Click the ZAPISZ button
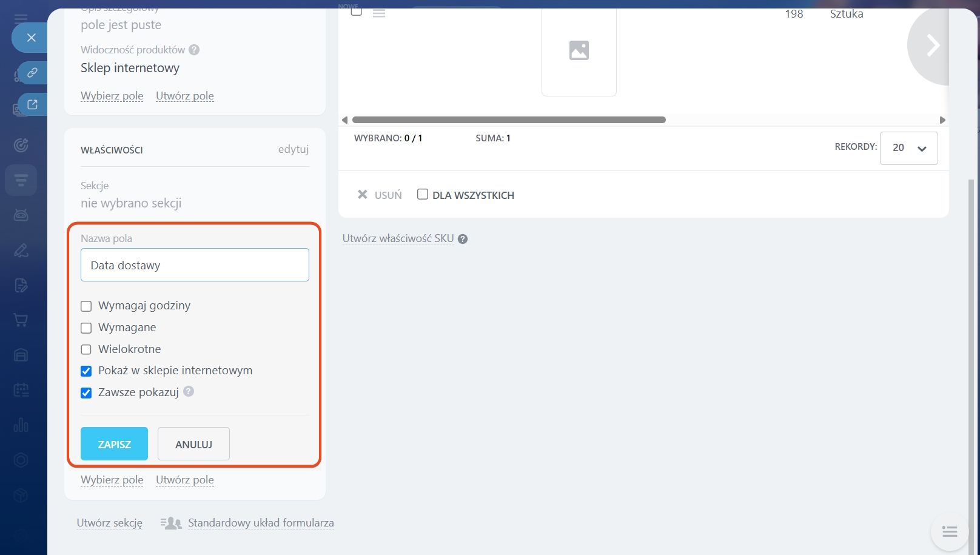The image size is (980, 555). (x=114, y=444)
